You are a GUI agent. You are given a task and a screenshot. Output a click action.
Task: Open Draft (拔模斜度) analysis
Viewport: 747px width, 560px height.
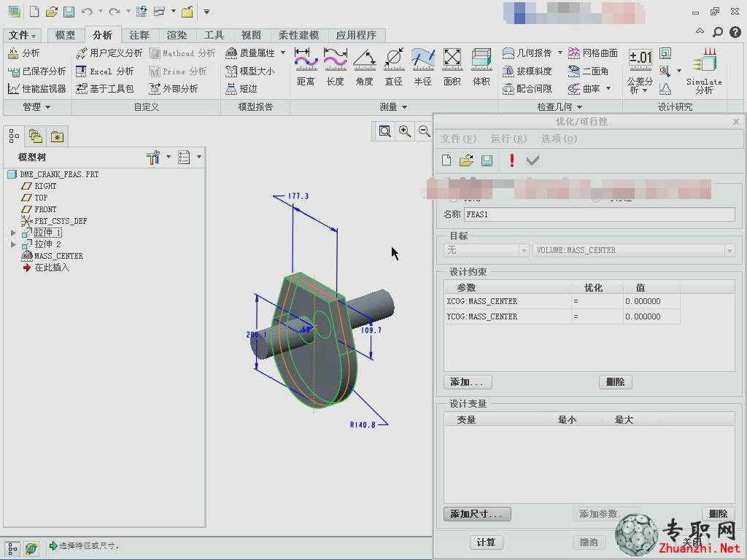(527, 71)
